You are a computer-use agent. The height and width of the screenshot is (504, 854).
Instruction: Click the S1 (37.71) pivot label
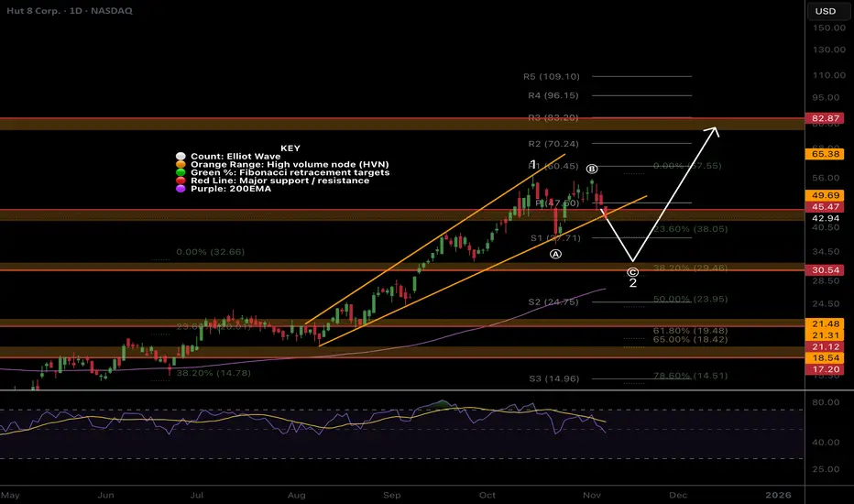pyautogui.click(x=555, y=238)
